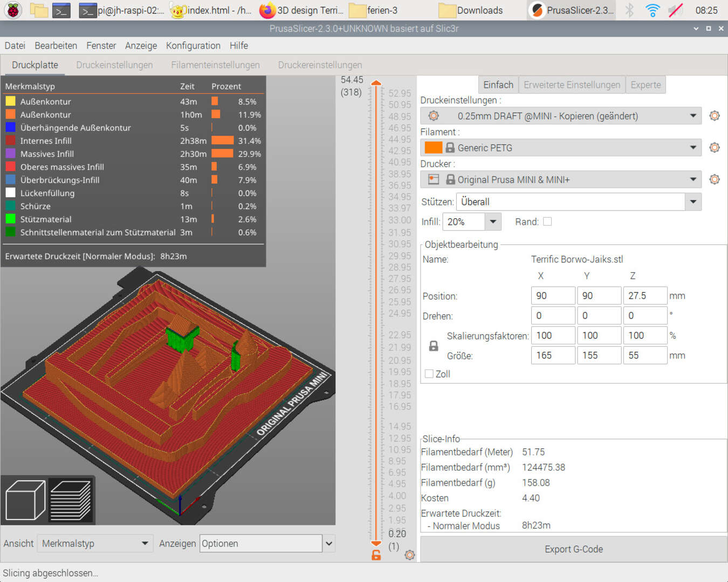Viewport: 728px width, 582px height.
Task: Switch to 3D editor view cube icon
Action: [25, 501]
